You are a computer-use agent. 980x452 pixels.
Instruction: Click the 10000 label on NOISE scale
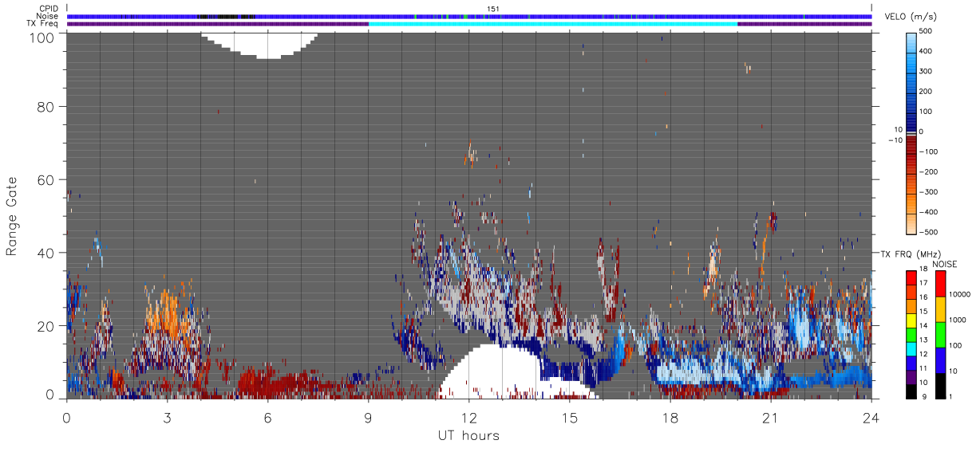tap(960, 294)
